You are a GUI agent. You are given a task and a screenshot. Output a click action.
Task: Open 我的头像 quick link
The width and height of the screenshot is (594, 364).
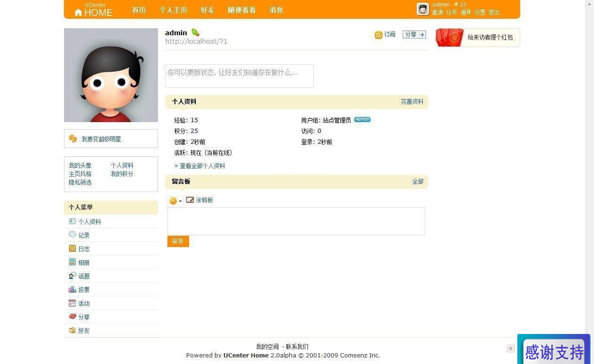(80, 165)
